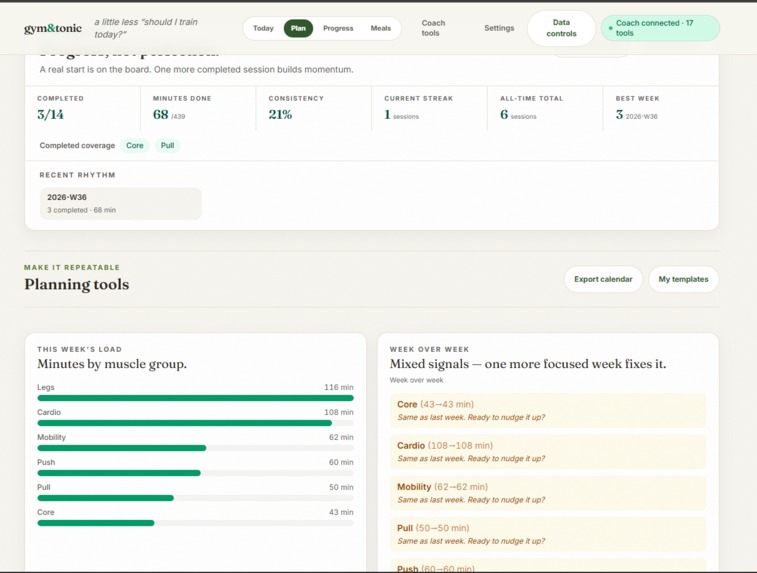Open the Today tab
Image resolution: width=757 pixels, height=573 pixels.
263,28
